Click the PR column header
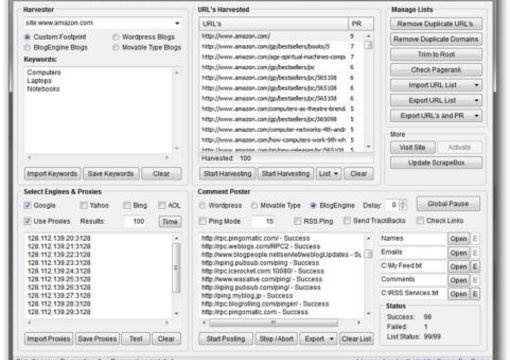 point(361,24)
